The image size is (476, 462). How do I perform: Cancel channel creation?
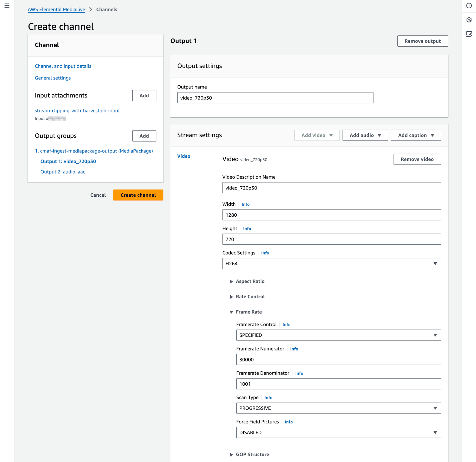pyautogui.click(x=98, y=195)
